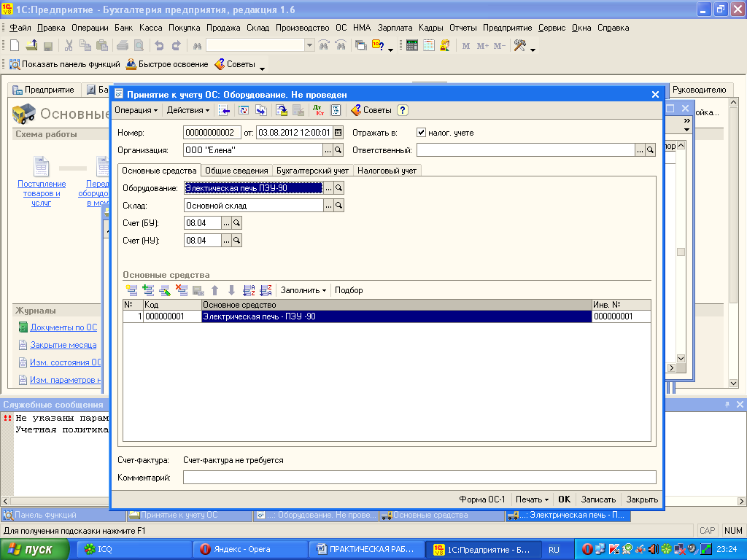The image size is (747, 560).
Task: Click the New document icon in main toolbar
Action: coord(15,46)
